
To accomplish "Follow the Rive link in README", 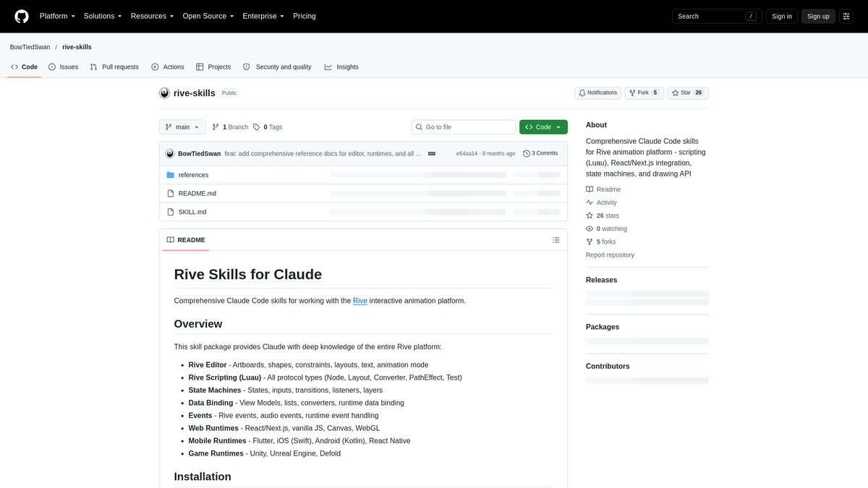I will click(x=360, y=301).
